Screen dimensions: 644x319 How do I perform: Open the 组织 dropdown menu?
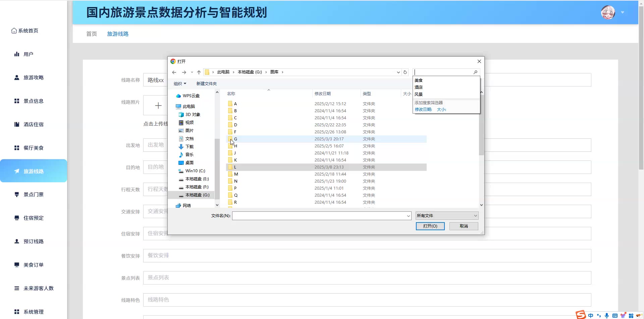click(180, 84)
